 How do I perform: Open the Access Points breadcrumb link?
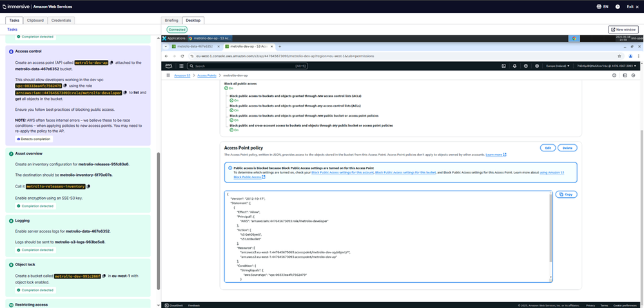click(207, 75)
